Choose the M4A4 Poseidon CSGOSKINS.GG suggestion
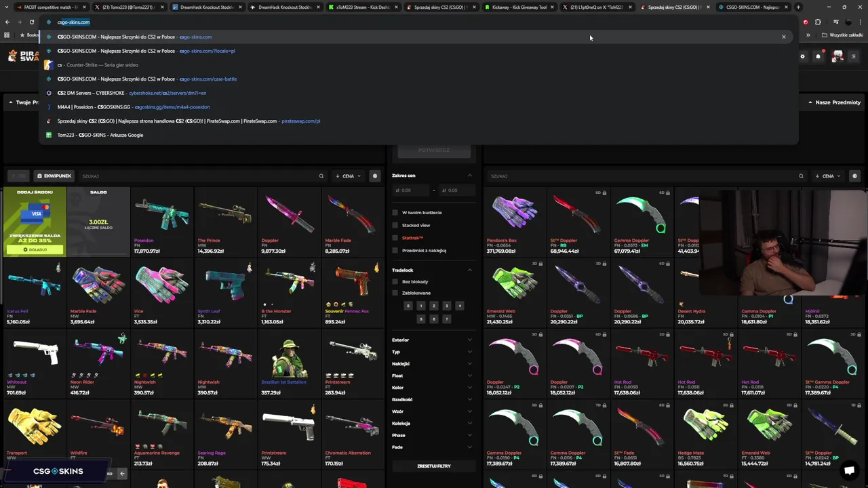The width and height of the screenshot is (868, 488). pyautogui.click(x=418, y=107)
